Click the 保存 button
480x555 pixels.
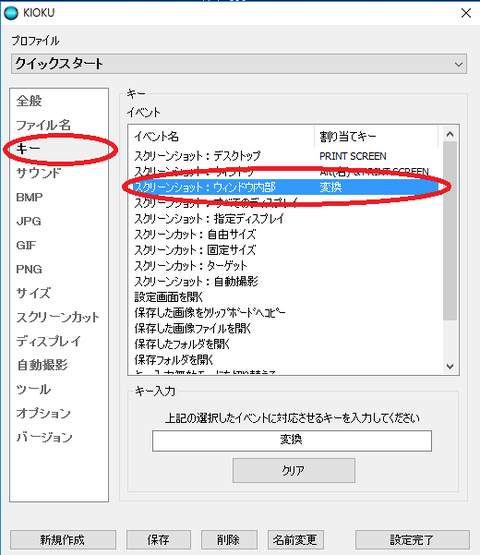coord(159,540)
